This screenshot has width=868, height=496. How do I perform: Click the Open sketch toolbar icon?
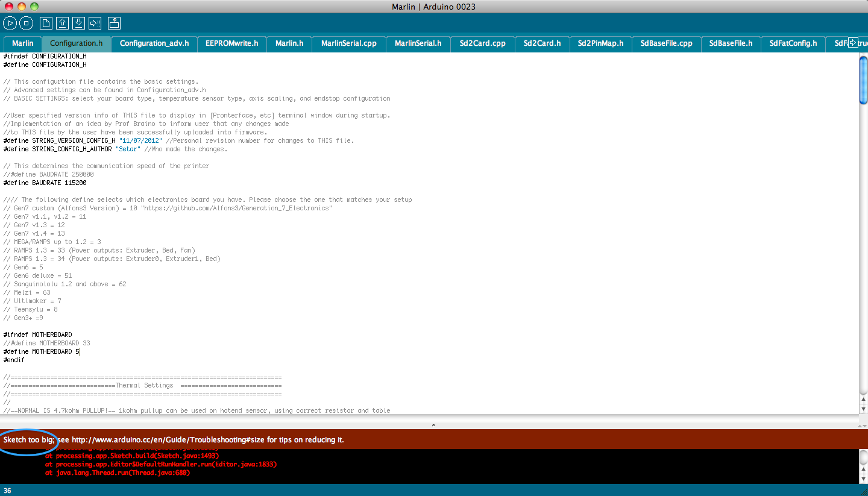point(62,24)
